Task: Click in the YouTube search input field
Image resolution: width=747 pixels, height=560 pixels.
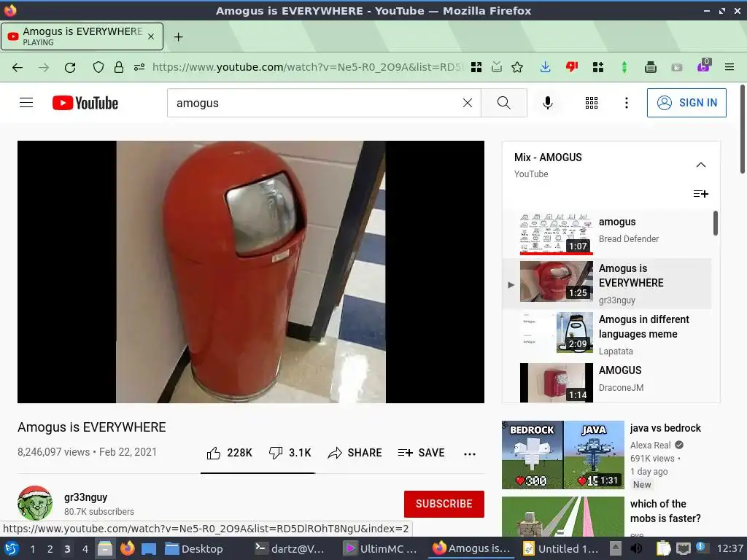Action: tap(314, 103)
